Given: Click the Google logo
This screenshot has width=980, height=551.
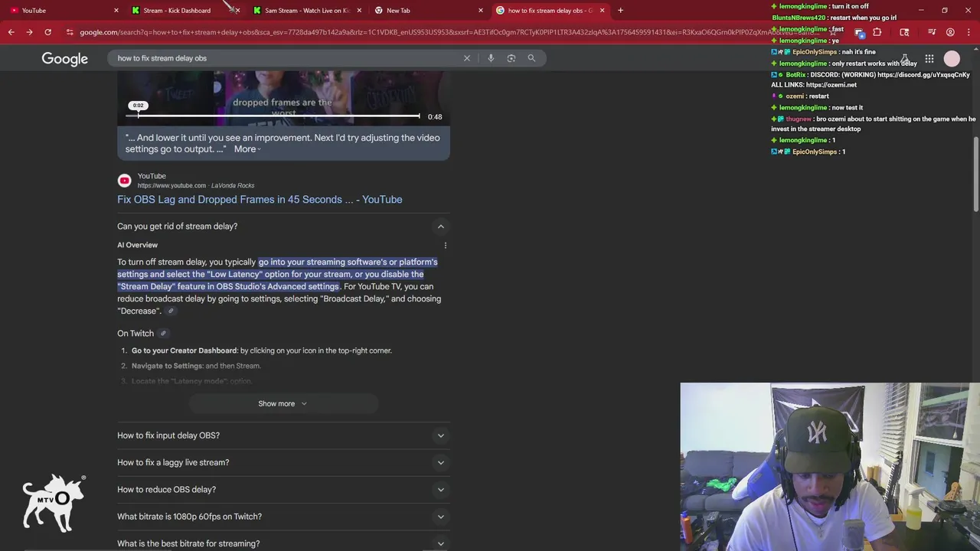Looking at the screenshot, I should tap(65, 59).
